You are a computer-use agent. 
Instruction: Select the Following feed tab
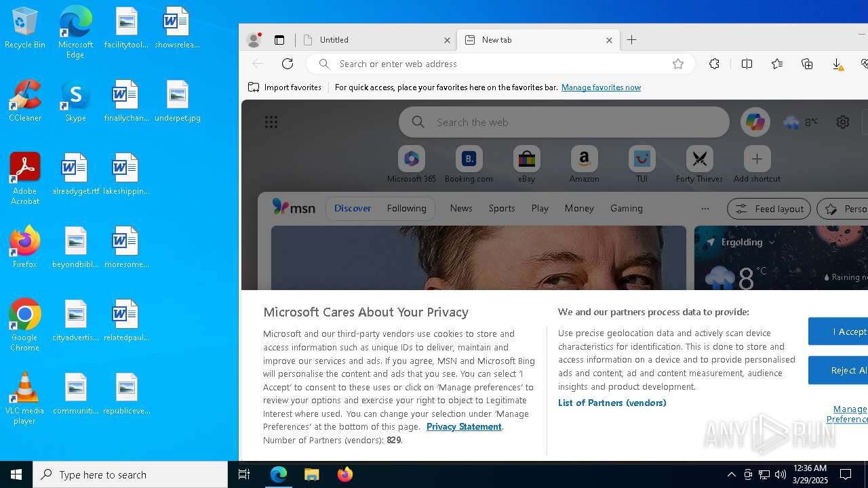click(407, 209)
